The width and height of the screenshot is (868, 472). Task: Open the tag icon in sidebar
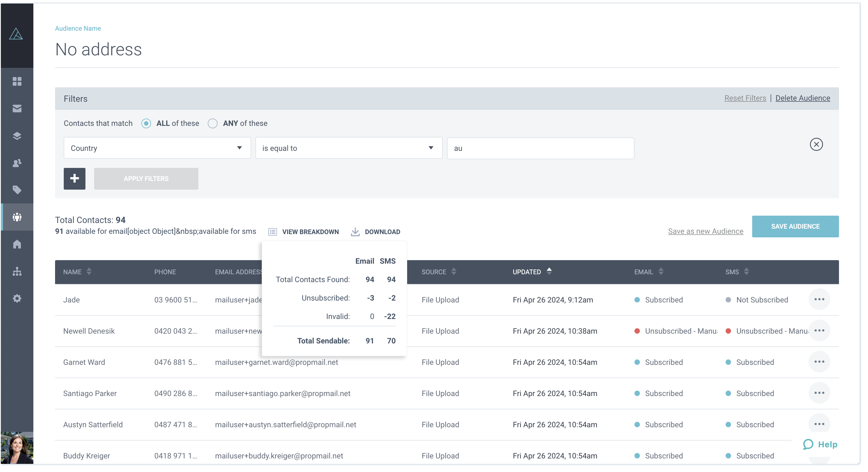pyautogui.click(x=17, y=190)
